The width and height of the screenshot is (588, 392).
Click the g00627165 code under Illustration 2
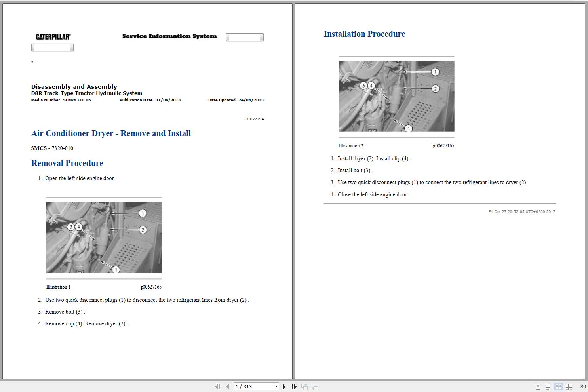click(x=443, y=146)
